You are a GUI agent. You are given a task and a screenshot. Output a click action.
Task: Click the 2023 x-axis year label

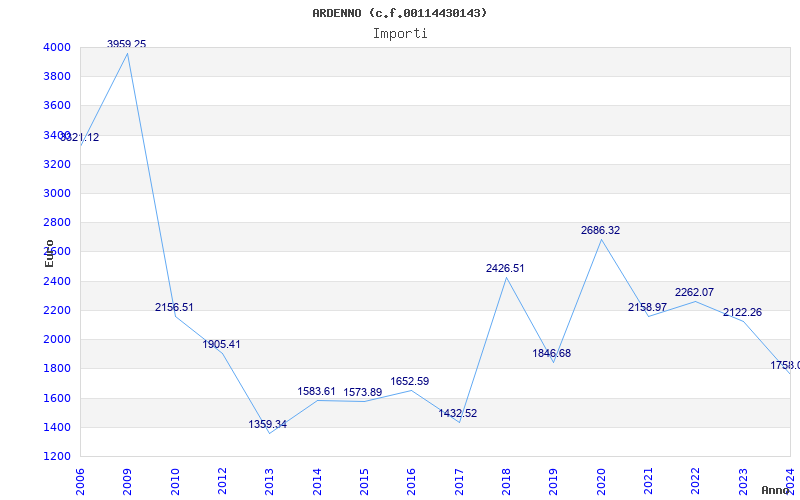coord(743,482)
